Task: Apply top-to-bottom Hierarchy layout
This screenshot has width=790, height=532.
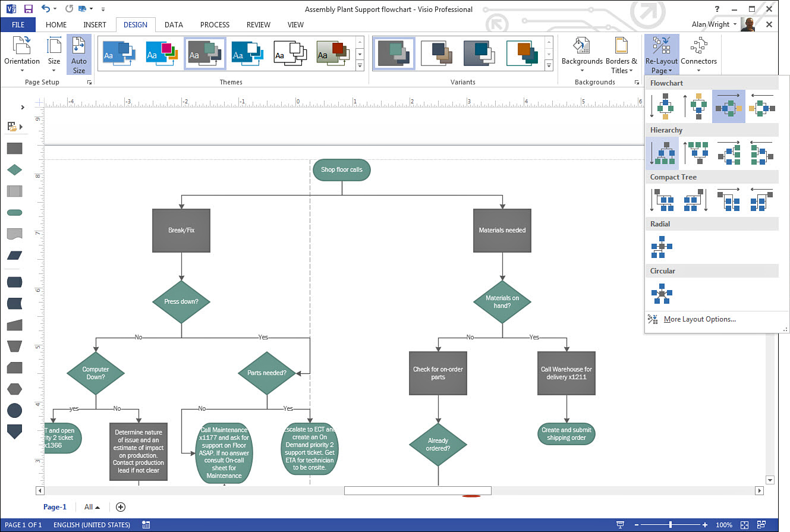Action: tap(662, 153)
